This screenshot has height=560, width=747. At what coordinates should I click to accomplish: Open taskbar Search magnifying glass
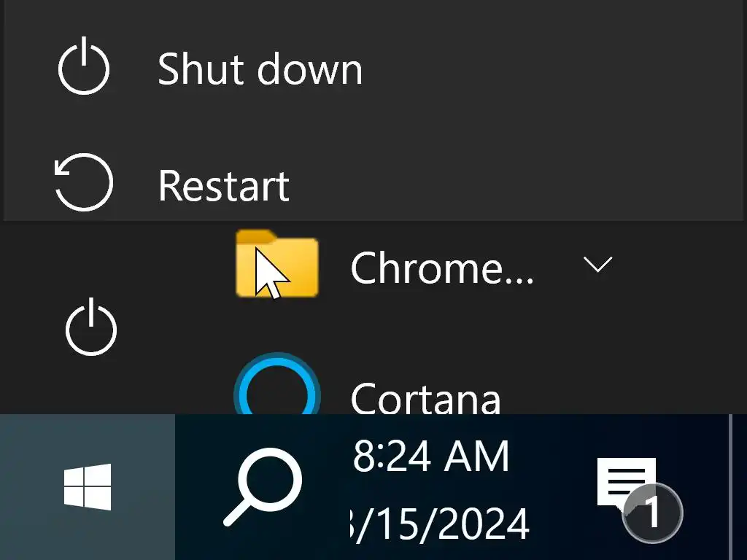tap(263, 487)
